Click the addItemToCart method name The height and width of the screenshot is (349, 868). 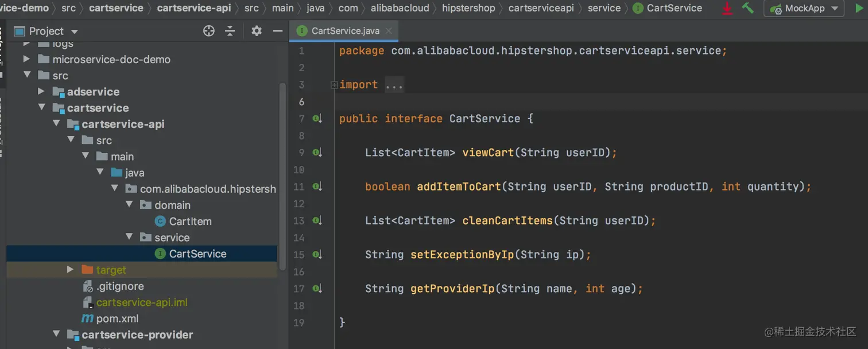point(459,187)
